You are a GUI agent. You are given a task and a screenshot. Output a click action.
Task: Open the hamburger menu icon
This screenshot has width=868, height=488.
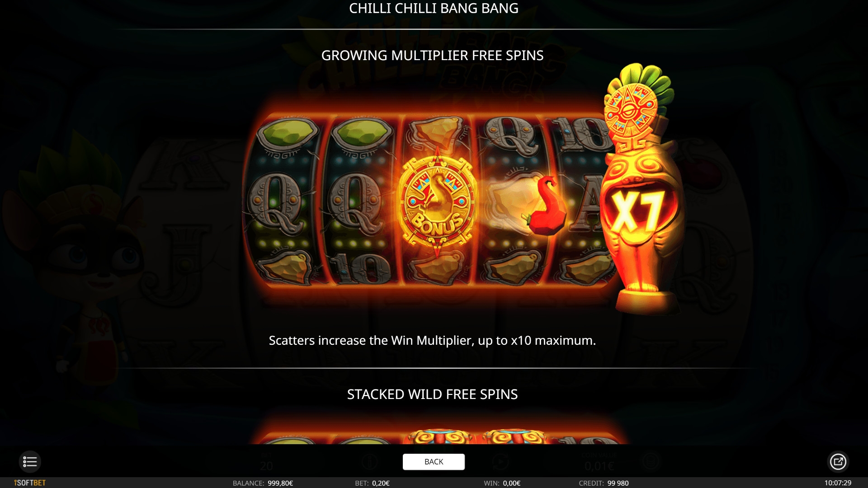point(30,461)
